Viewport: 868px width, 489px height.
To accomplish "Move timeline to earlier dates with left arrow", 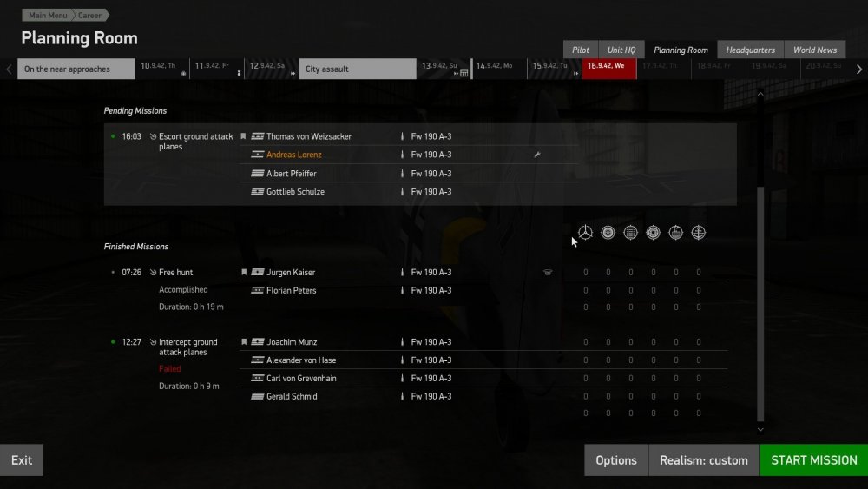I will [9, 69].
